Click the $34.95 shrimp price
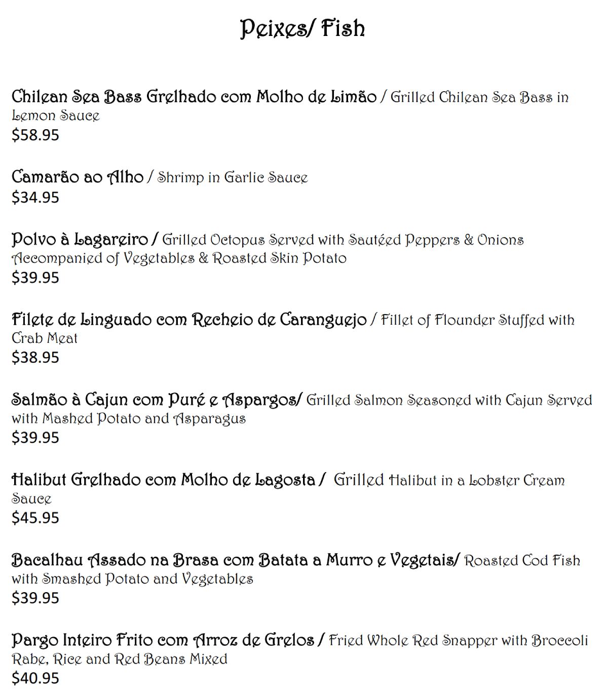 pyautogui.click(x=35, y=197)
